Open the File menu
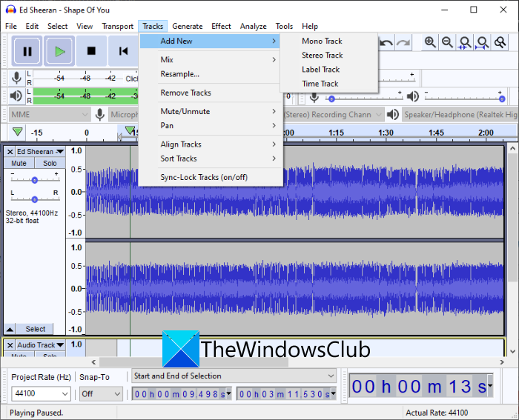 [x=11, y=26]
